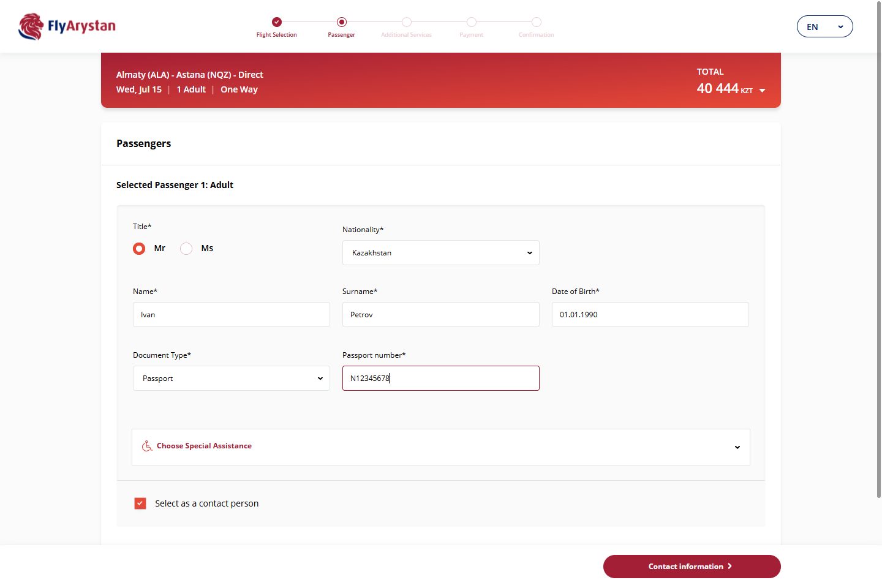Click the TOTAL label in red banner
882x588 pixels.
710,72
